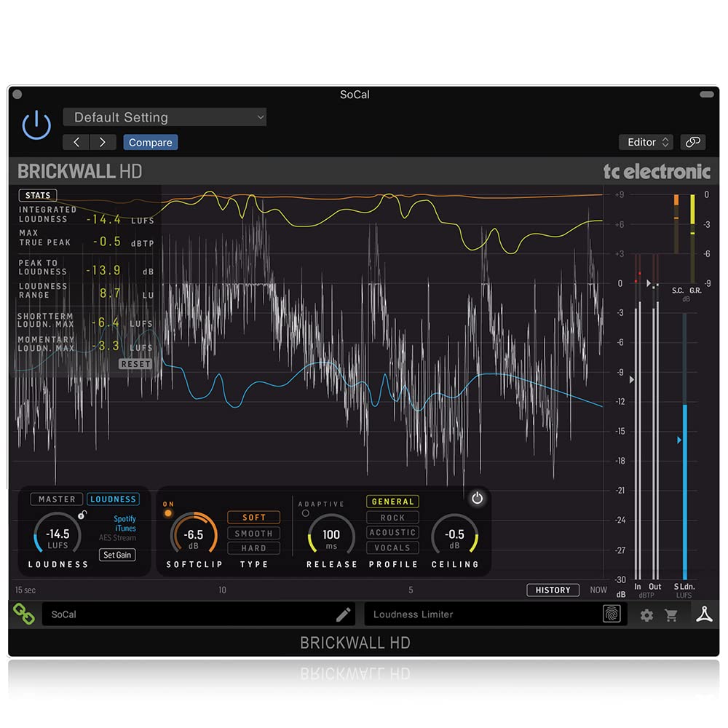This screenshot has width=728, height=728.
Task: Click the link chain icon beside Editor
Action: pyautogui.click(x=693, y=142)
